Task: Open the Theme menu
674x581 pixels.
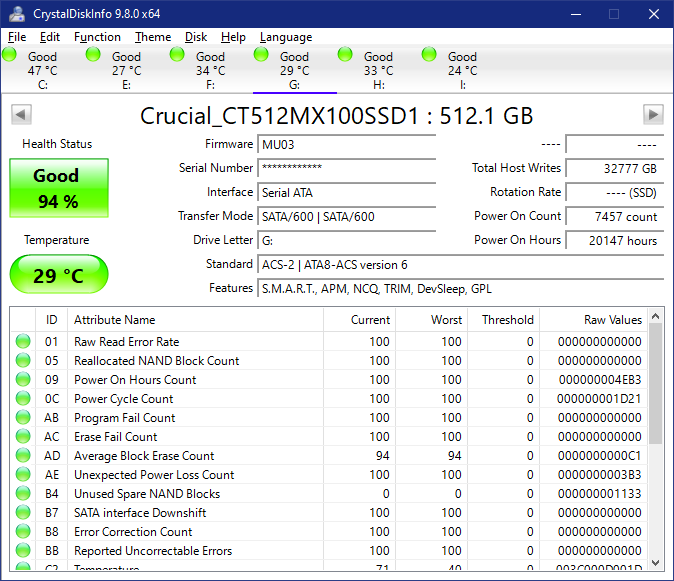Action: coord(153,37)
